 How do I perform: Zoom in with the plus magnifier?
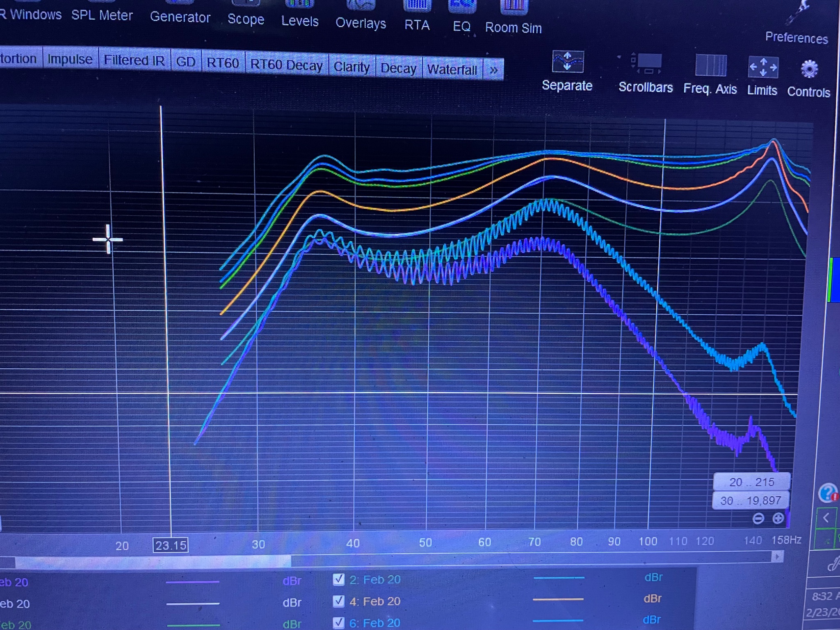pyautogui.click(x=778, y=518)
